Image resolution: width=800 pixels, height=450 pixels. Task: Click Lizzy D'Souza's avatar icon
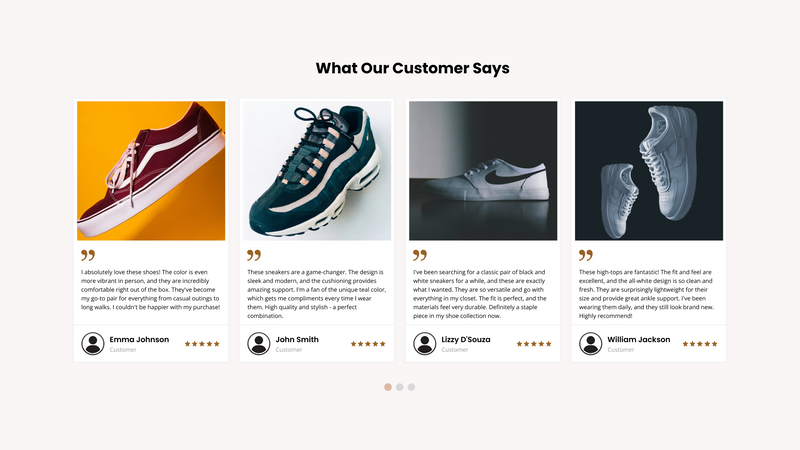425,344
